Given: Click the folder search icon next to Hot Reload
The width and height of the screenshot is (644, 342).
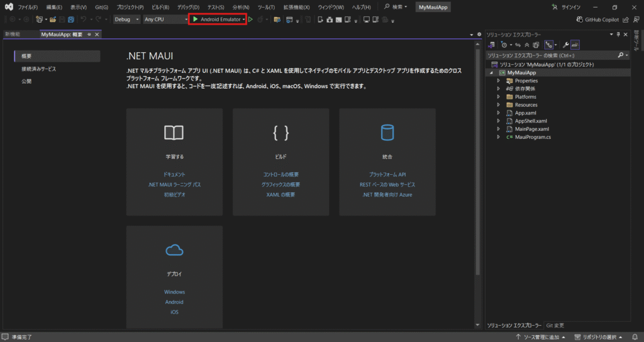Looking at the screenshot, I should coord(277,19).
